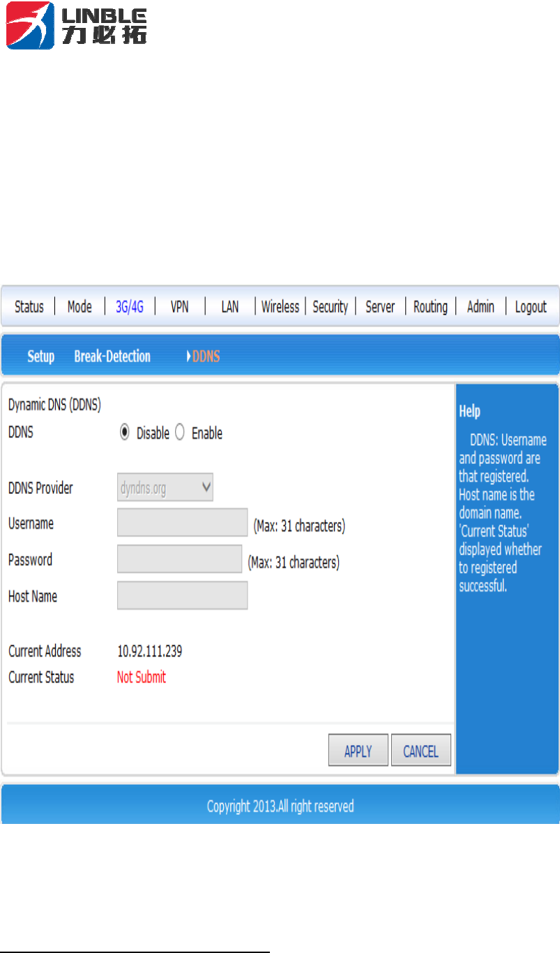
Task: Open the Admin menu
Action: coord(480,306)
